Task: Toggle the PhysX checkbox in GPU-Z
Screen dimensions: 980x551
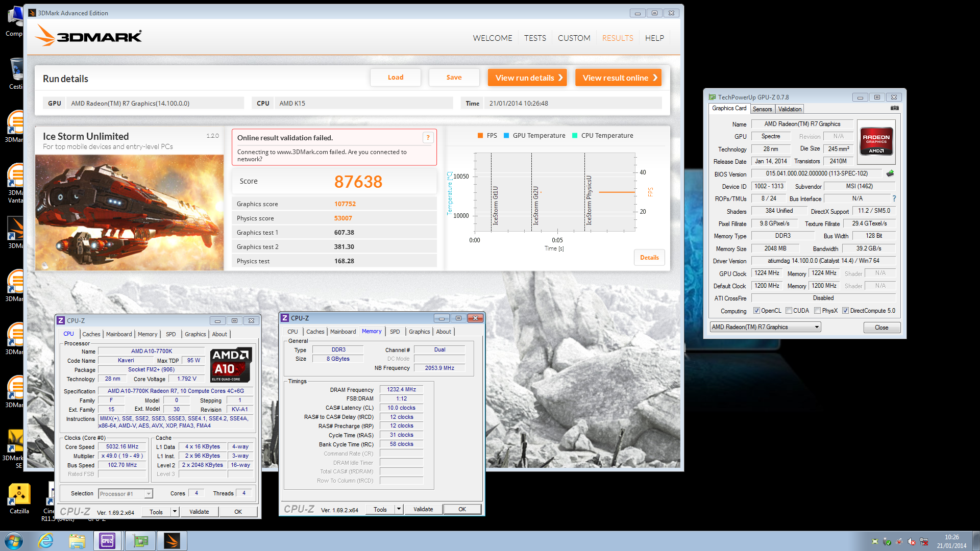Action: click(817, 311)
